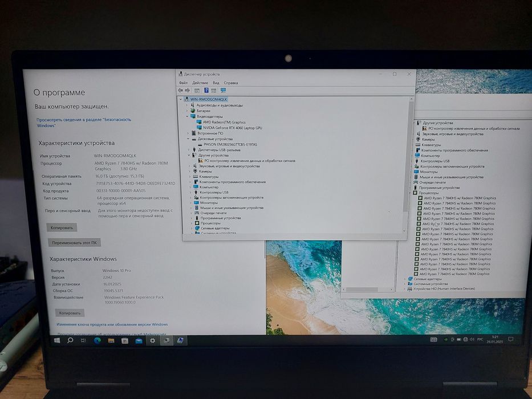Open the Start menu Windows icon
The width and height of the screenshot is (532, 399).
pyautogui.click(x=57, y=340)
